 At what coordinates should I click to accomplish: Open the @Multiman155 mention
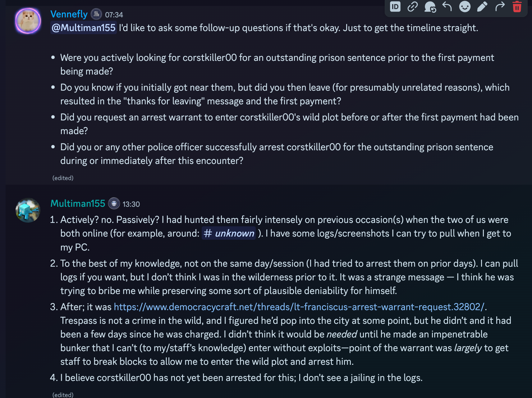coord(84,28)
